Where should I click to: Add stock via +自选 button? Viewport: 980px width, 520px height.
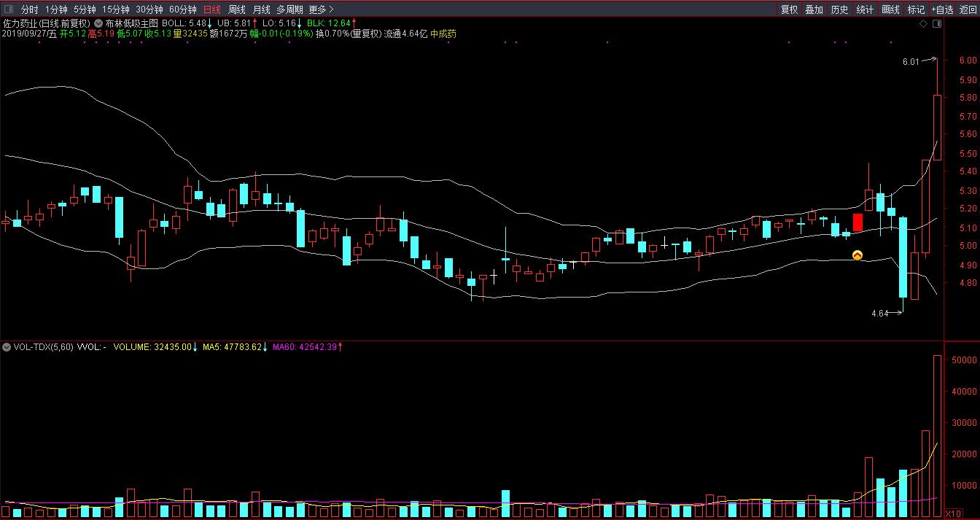[941, 9]
